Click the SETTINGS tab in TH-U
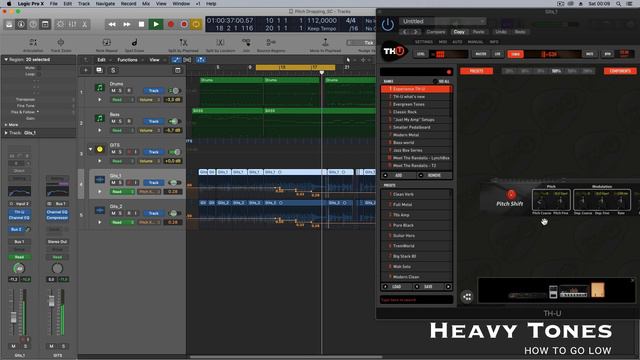 [423, 42]
